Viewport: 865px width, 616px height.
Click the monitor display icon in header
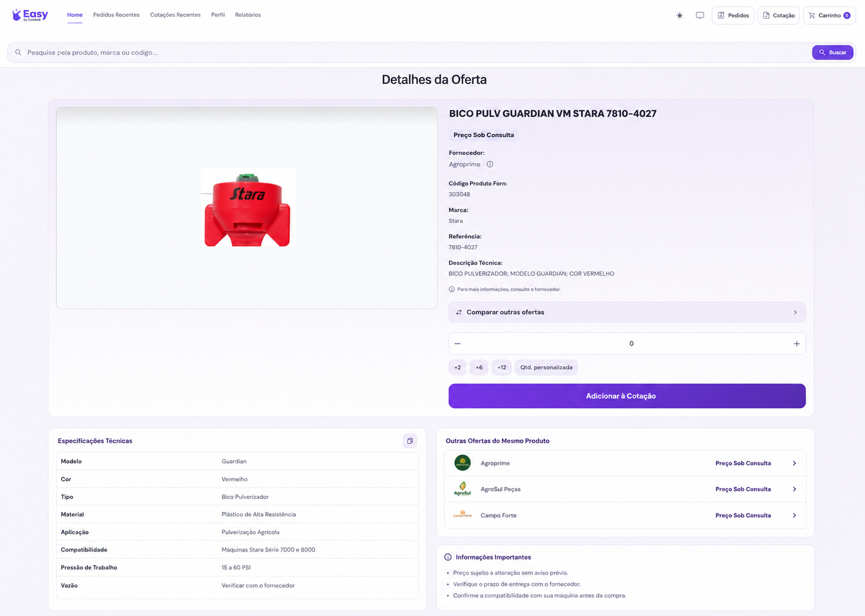(700, 16)
